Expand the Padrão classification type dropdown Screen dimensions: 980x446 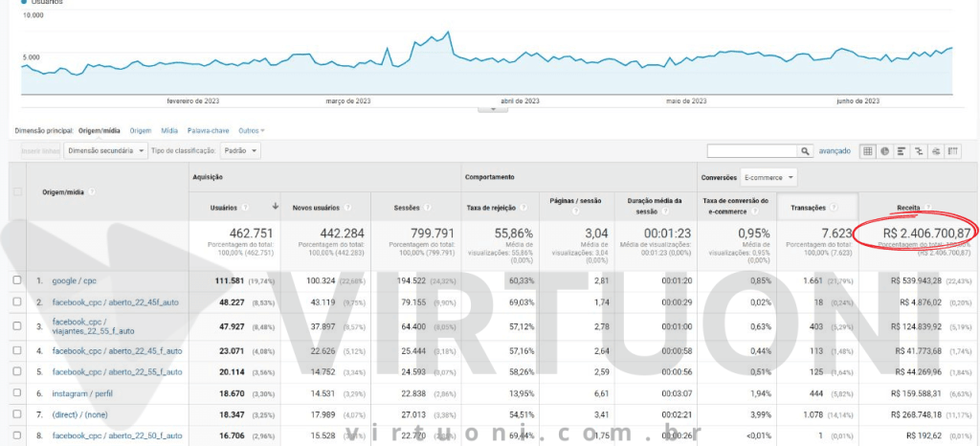(x=240, y=151)
